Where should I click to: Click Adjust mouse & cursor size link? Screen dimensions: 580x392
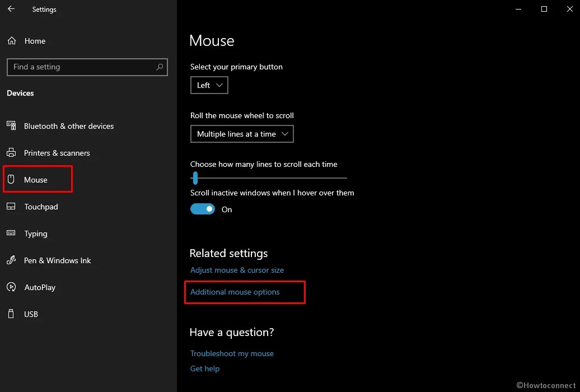[x=237, y=270]
